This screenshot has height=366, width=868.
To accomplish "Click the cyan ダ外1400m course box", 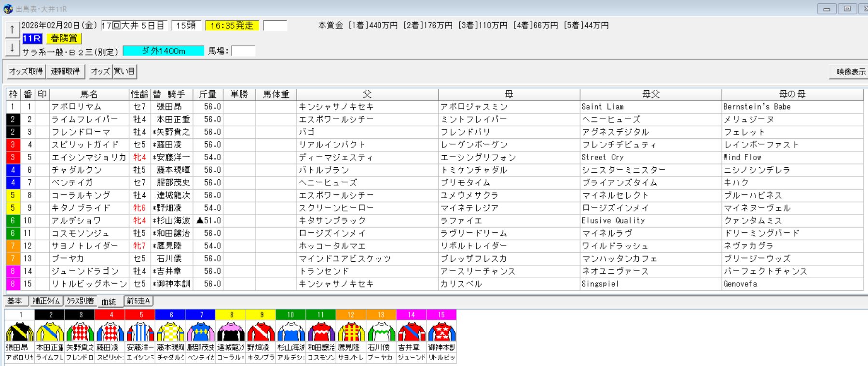I will [x=164, y=51].
